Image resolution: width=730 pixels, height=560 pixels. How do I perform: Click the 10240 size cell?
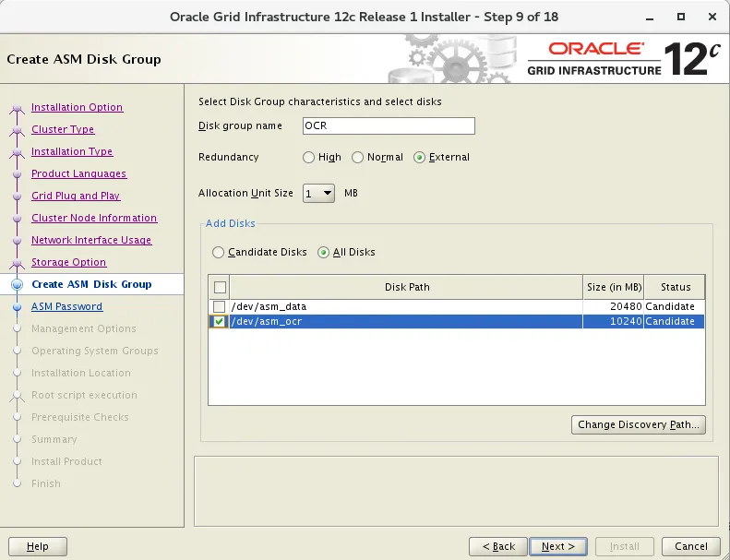click(614, 321)
